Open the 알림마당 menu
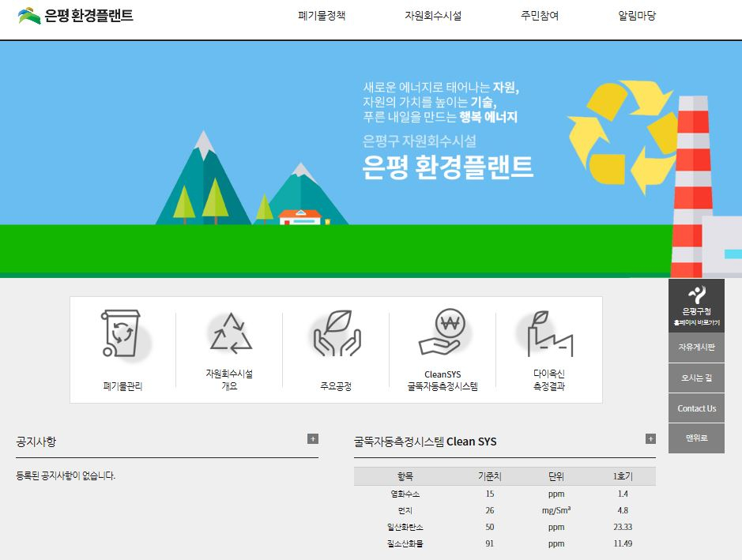742x560 pixels. 637,16
